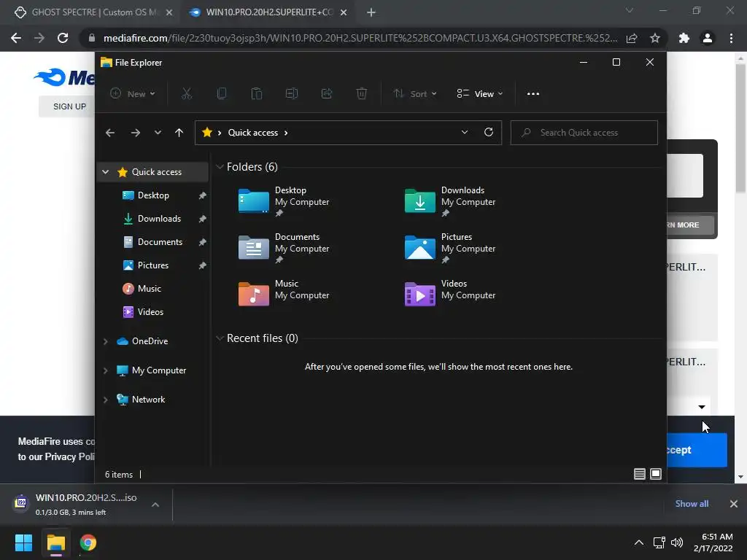
Task: Select Documents in the sidebar
Action: 153,242
